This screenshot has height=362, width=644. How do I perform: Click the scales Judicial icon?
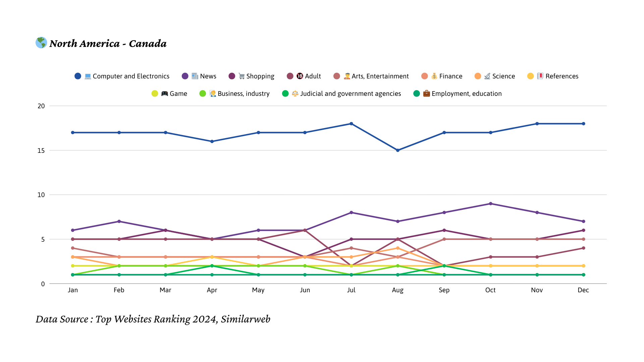tap(295, 94)
